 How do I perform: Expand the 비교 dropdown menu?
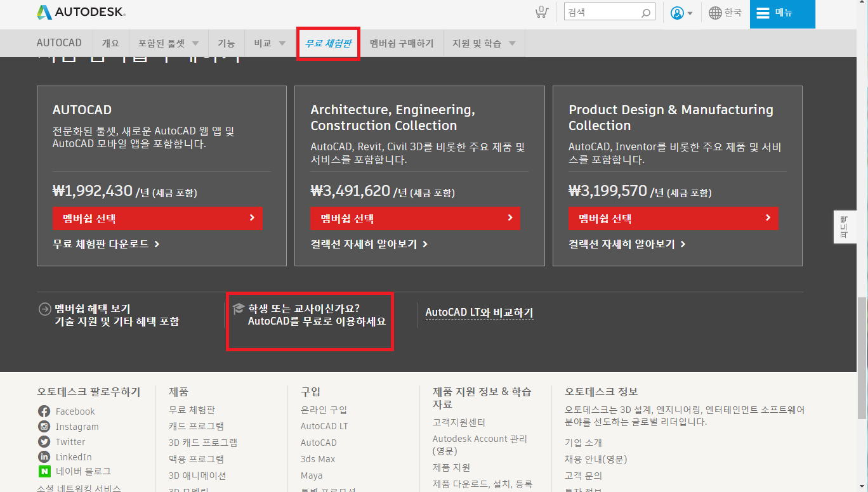click(x=282, y=44)
